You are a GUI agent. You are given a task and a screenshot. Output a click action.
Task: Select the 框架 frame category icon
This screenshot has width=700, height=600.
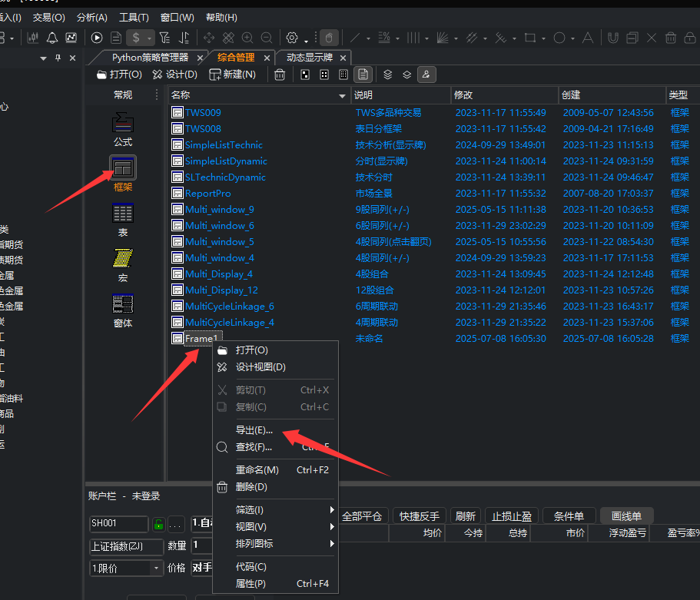click(123, 167)
